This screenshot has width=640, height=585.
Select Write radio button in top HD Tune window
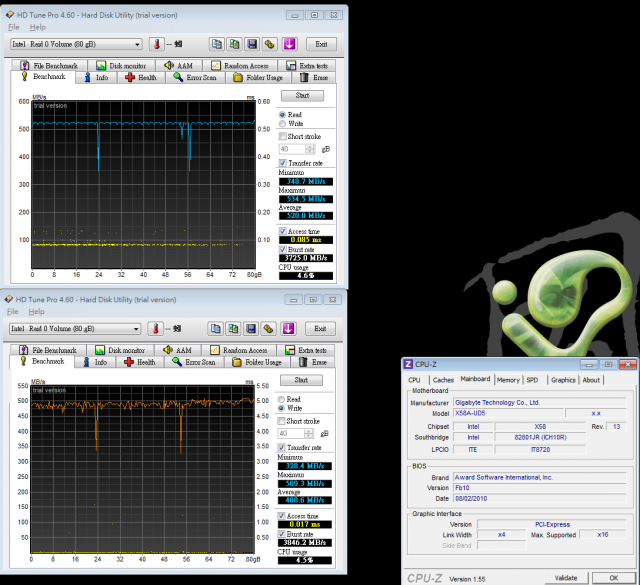[282, 124]
